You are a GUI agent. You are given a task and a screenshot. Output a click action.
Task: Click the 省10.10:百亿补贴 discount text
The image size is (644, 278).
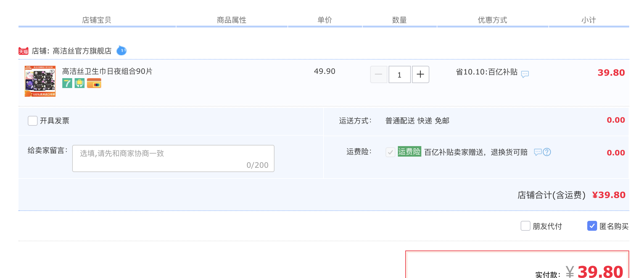click(487, 72)
